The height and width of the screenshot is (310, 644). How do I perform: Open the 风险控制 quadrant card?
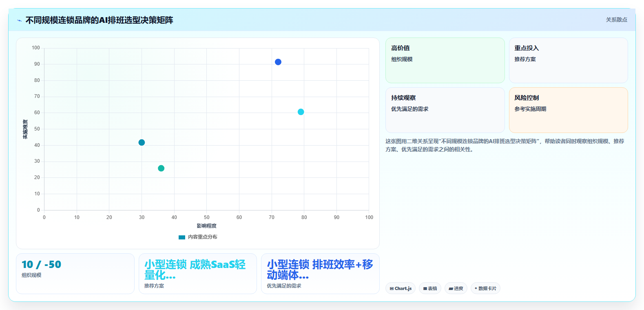point(568,110)
